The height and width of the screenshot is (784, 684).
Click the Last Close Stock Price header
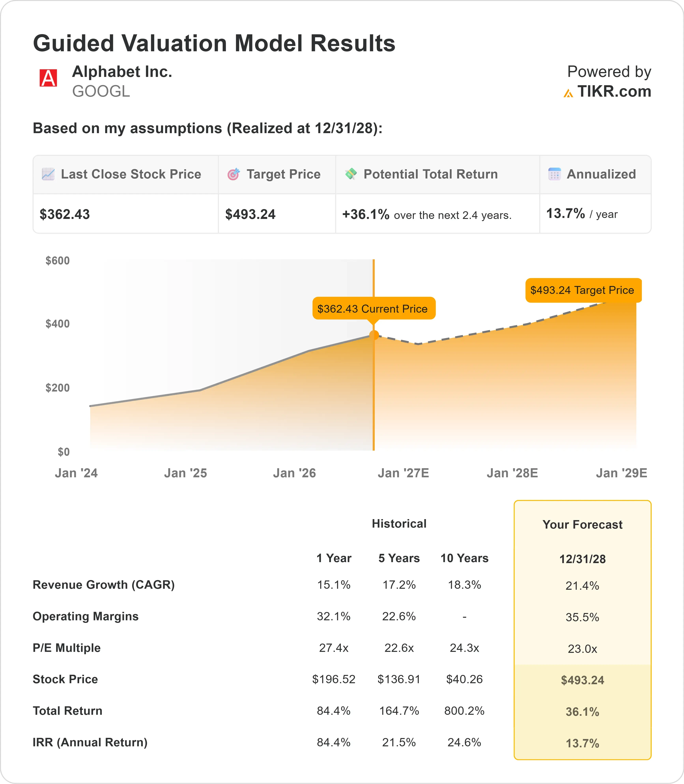(131, 174)
